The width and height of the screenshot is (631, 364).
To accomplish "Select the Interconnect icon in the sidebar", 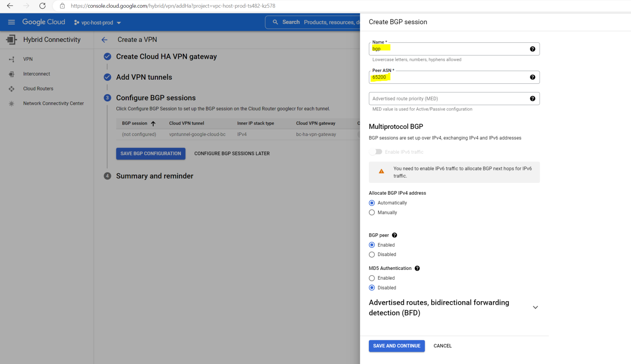I will pos(11,74).
